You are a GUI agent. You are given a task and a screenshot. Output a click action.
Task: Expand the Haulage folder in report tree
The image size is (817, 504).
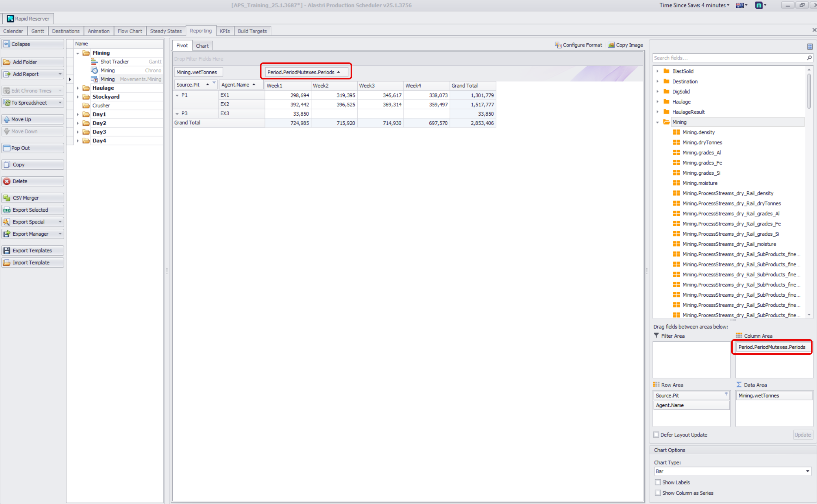coord(78,88)
